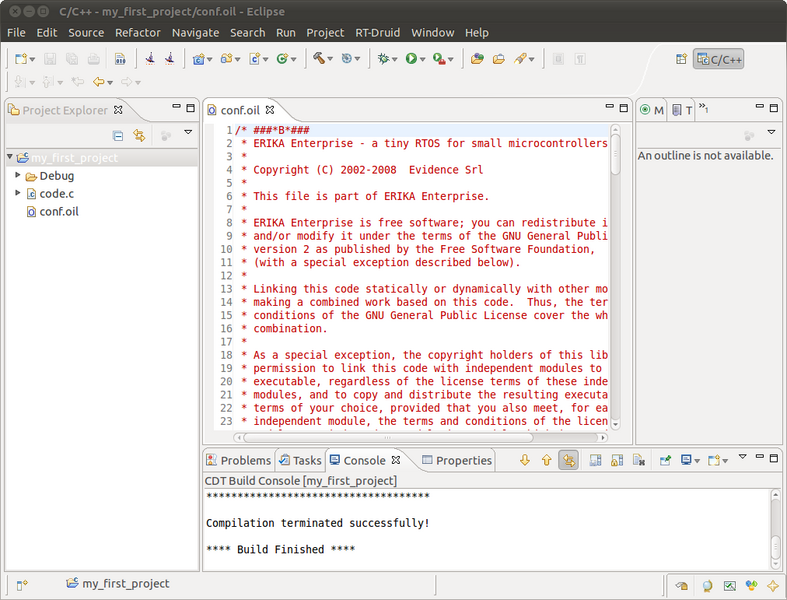Toggle the console Scroll Lock icon
Image resolution: width=787 pixels, height=600 pixels.
617,460
